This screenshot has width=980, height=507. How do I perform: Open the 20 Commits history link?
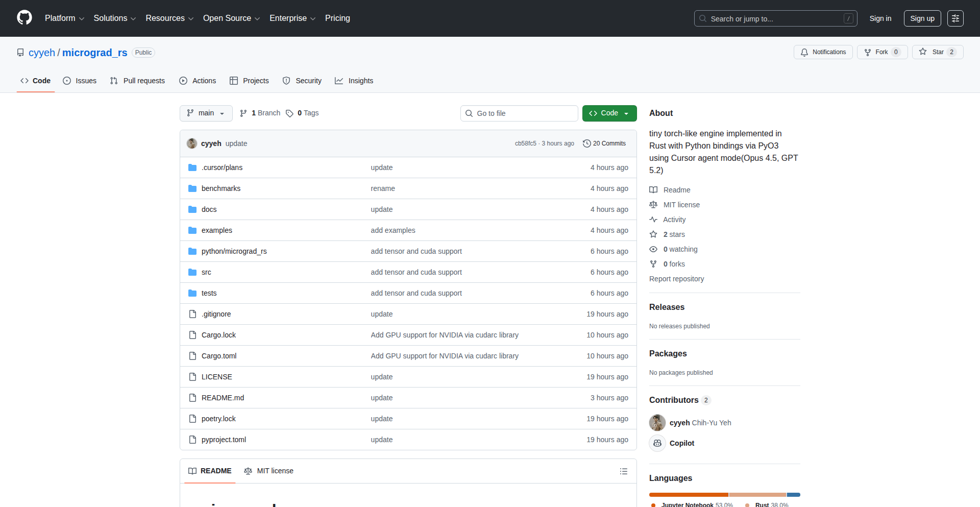coord(605,143)
